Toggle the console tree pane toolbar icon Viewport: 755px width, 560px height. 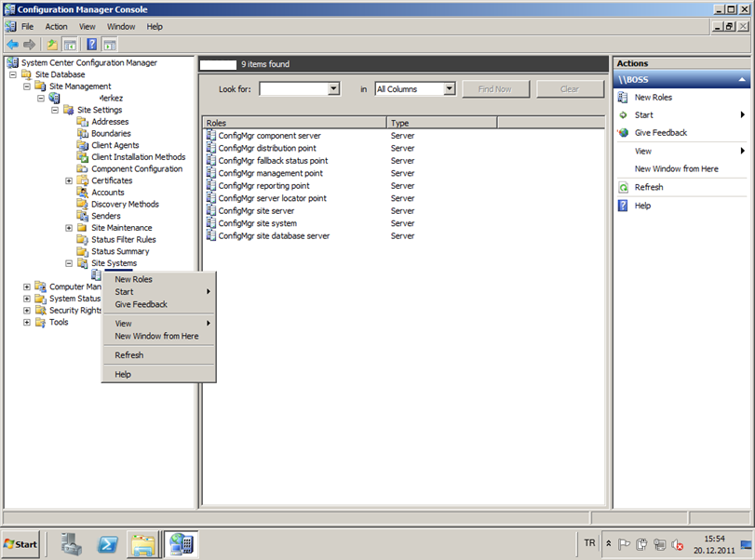click(x=70, y=45)
